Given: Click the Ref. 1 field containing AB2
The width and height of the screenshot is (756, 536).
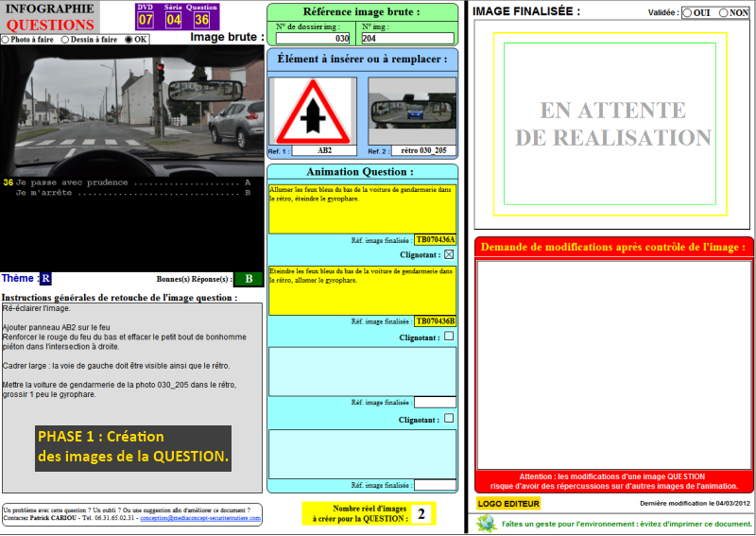Looking at the screenshot, I should point(324,150).
